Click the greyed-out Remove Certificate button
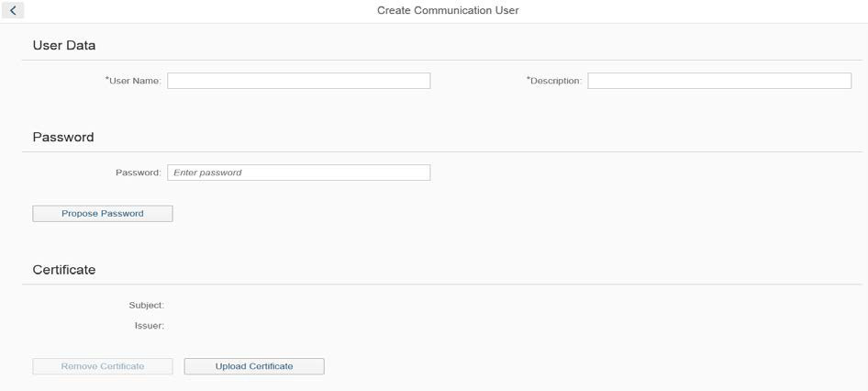Screen dimensions: 868x391 click(x=103, y=366)
